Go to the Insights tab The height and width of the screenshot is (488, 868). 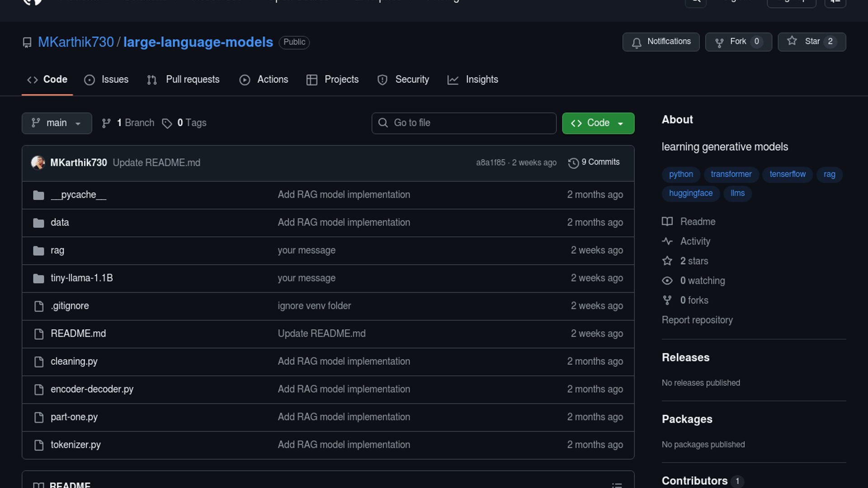click(473, 80)
